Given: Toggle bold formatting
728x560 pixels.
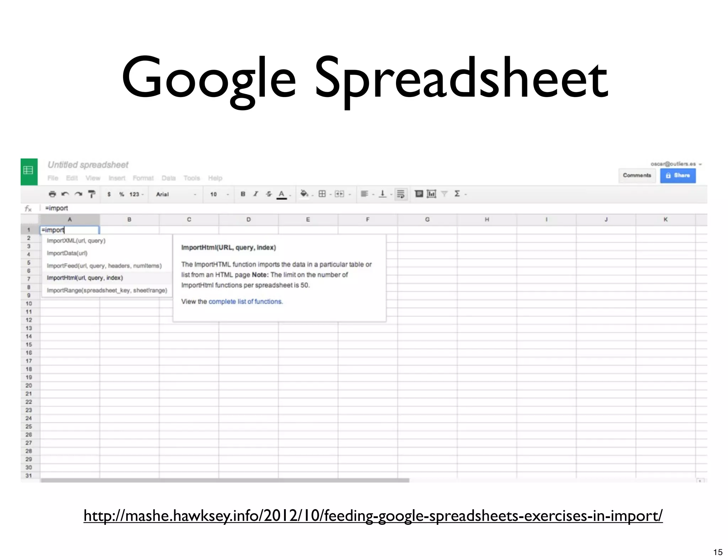Looking at the screenshot, I should [243, 194].
